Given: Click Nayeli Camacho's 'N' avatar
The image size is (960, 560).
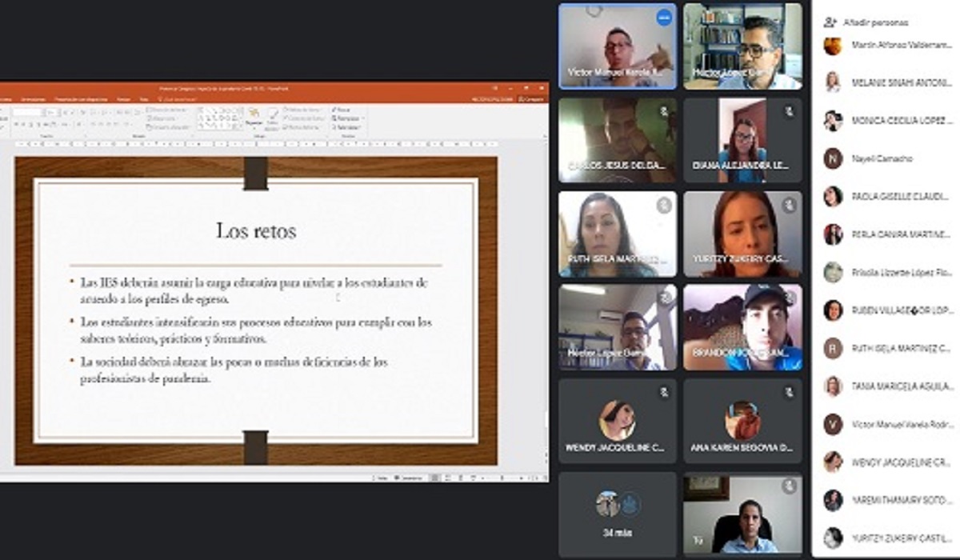Looking at the screenshot, I should click(833, 158).
